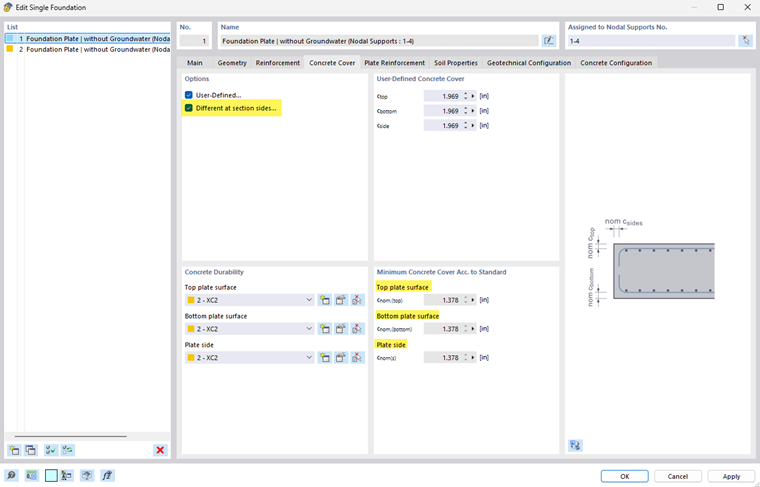Viewport: 760px width, 487px height.
Task: Click the Apply button
Action: (x=731, y=476)
